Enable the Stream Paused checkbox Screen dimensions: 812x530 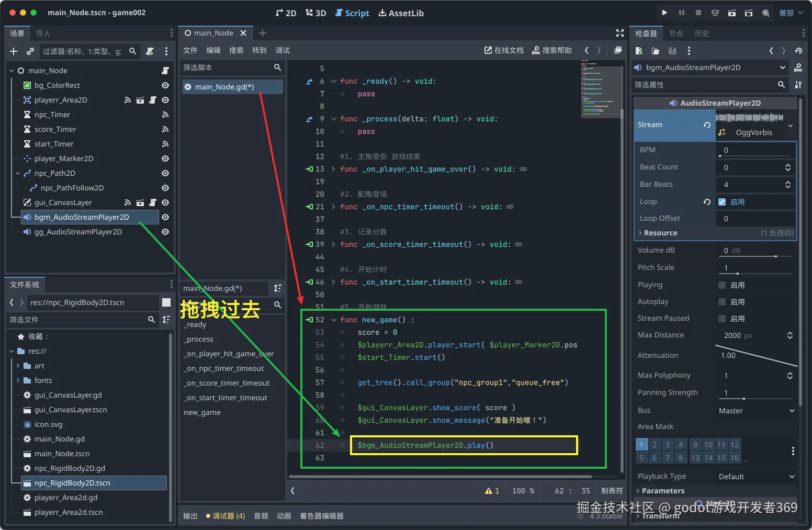[x=722, y=319]
